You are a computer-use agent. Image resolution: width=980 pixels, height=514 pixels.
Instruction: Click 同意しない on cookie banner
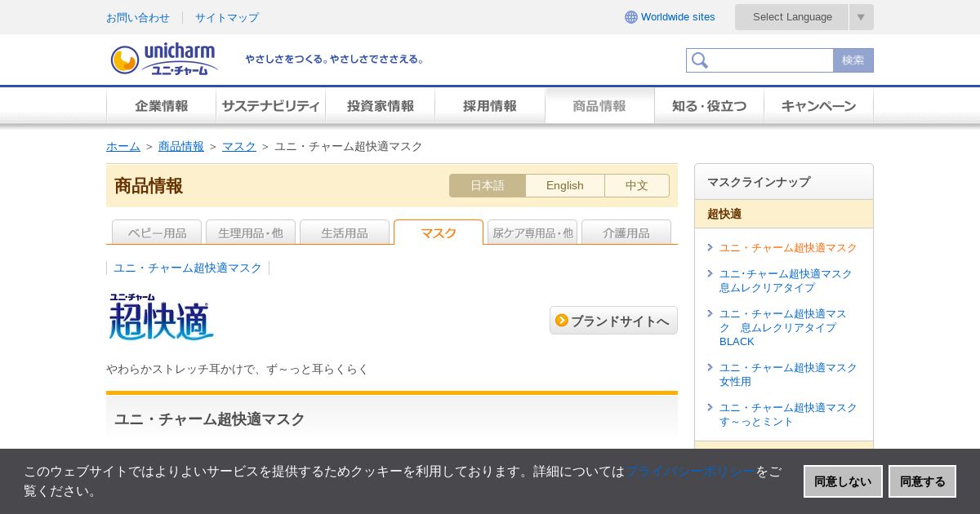click(843, 481)
